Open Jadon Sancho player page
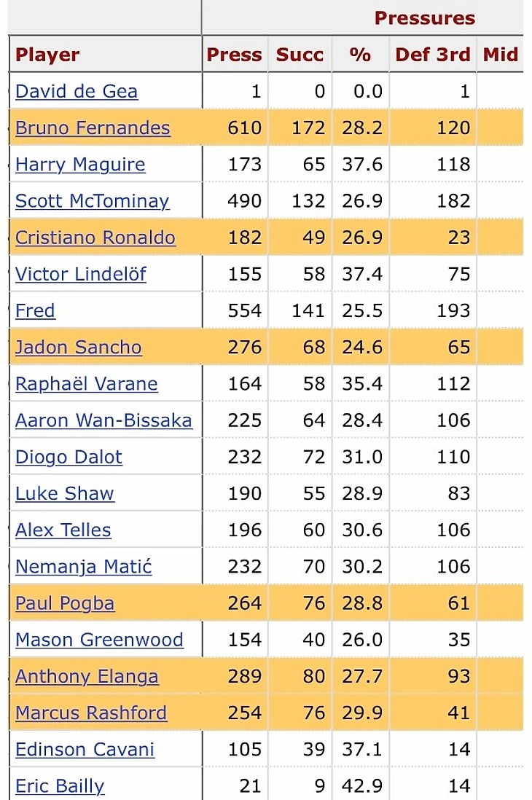This screenshot has width=532, height=800. [79, 348]
